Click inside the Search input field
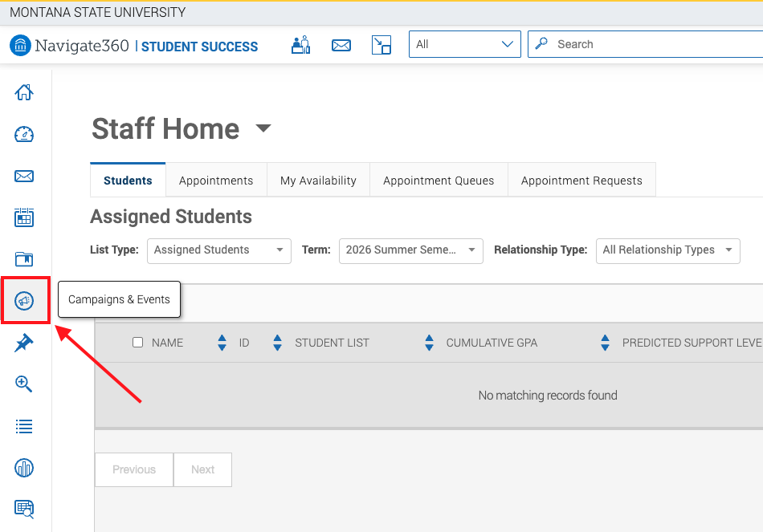This screenshot has height=532, width=763. 645,44
